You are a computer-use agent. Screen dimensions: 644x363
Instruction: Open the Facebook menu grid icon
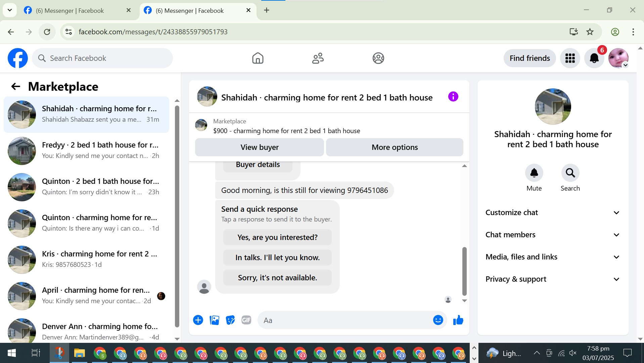(x=570, y=58)
